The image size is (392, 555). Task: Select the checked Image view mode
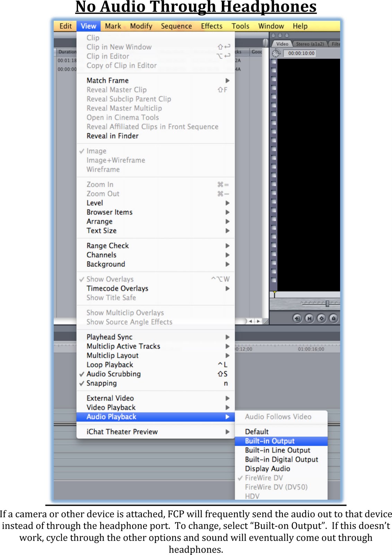(155, 151)
